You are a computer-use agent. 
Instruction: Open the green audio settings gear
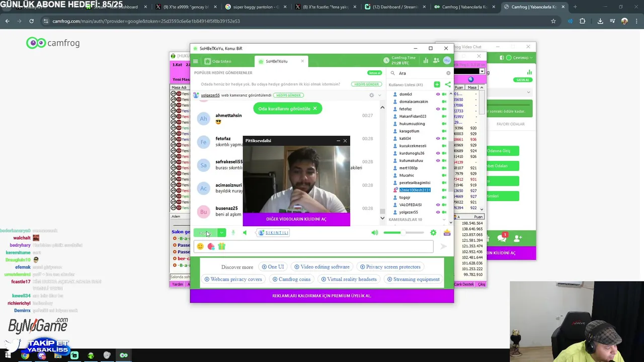(433, 232)
